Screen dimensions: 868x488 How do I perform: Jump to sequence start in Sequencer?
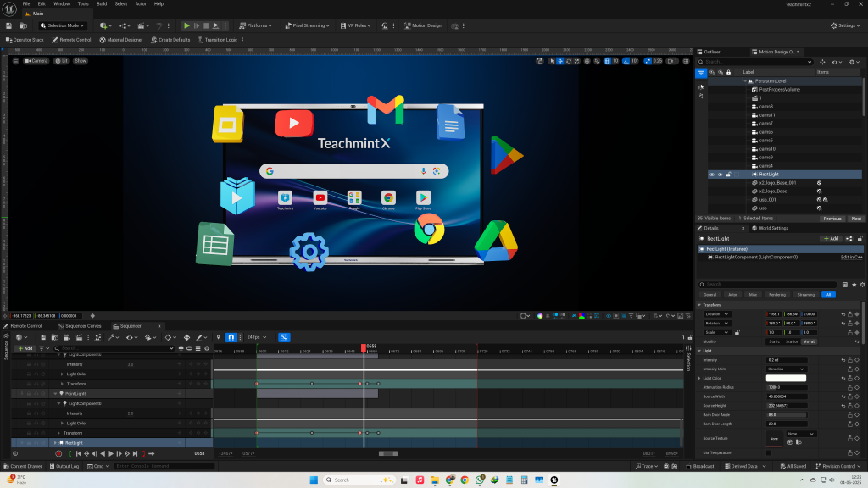point(79,454)
